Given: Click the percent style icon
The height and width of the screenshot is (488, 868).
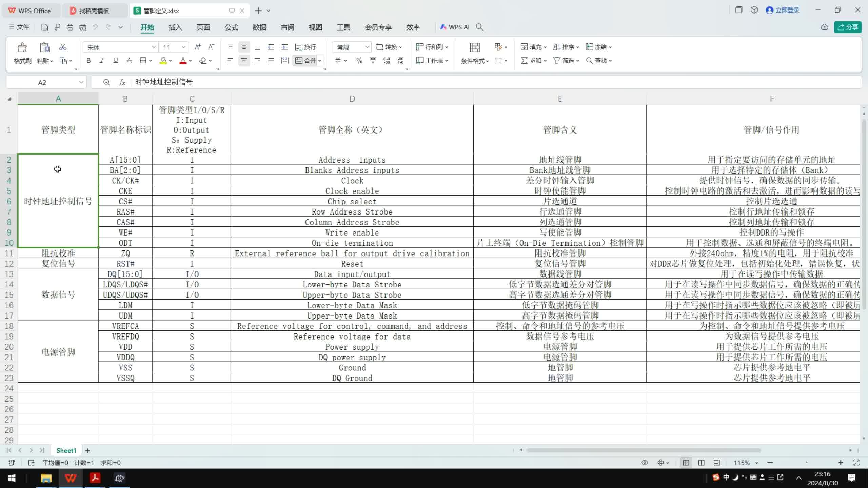Looking at the screenshot, I should coord(359,61).
